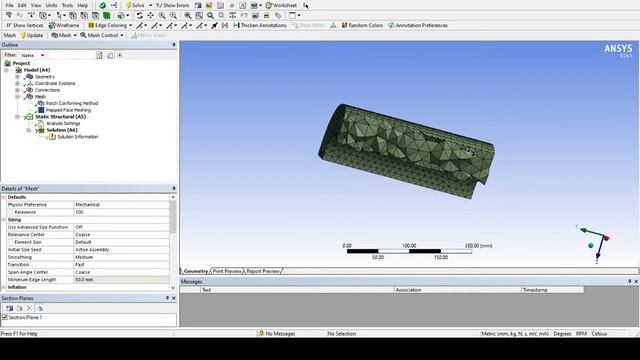The image size is (640, 360).
Task: Click the pin icon of Outline panel
Action: (x=174, y=44)
